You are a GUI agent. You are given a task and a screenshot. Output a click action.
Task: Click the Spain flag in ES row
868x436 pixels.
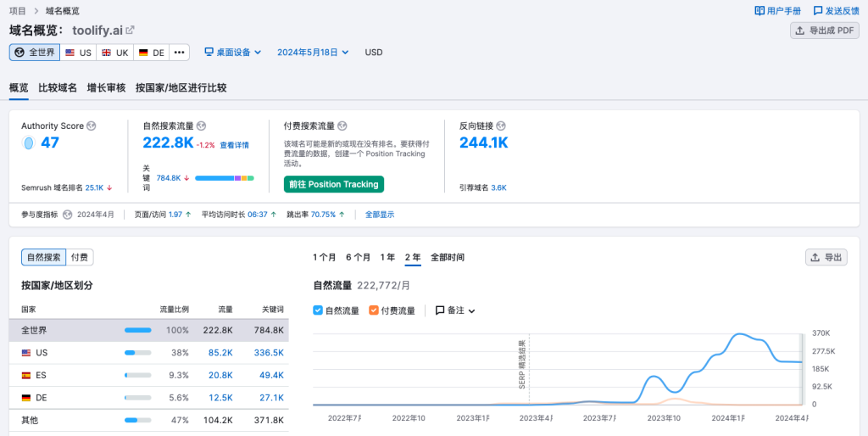coord(26,375)
